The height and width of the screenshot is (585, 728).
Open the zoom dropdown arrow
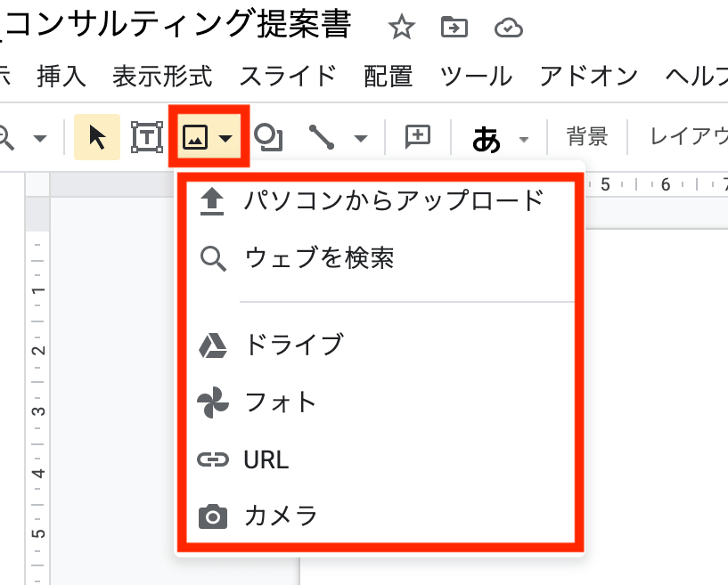[x=40, y=138]
